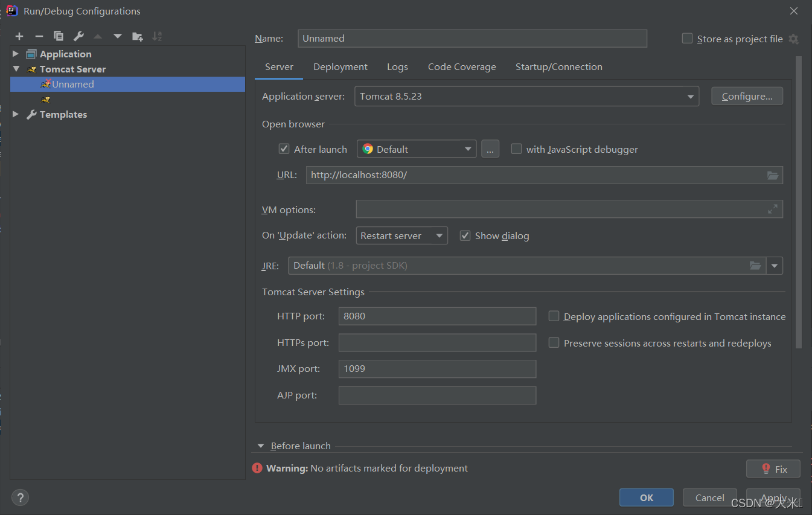Click gear icon next to Store as project file
Screen dimensions: 812x515
[x=793, y=39]
